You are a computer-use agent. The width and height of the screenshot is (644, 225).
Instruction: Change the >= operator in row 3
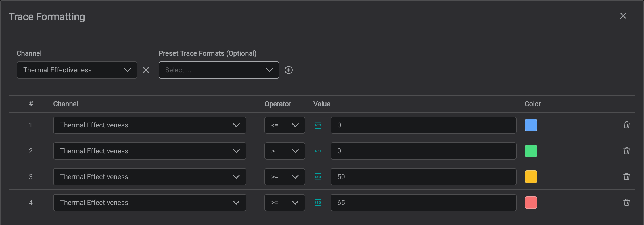285,177
